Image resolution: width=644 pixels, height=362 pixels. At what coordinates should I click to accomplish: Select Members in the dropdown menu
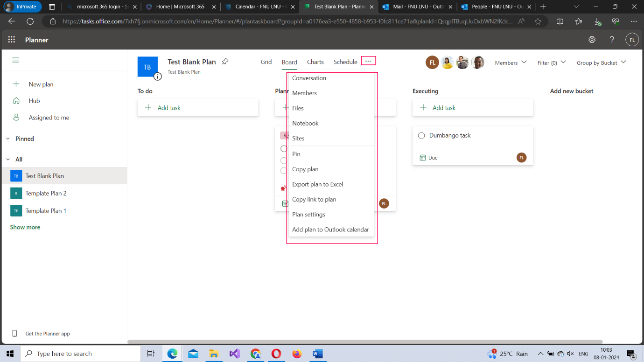[x=331, y=93]
